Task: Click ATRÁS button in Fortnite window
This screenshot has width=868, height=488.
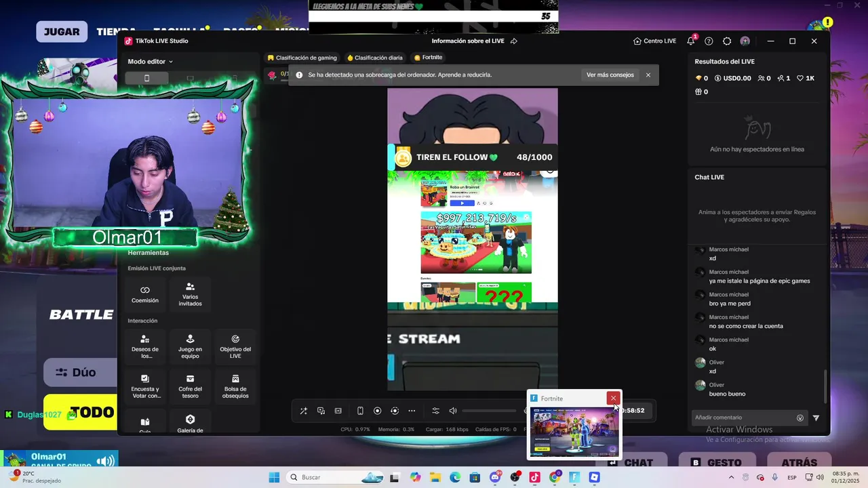Action: click(799, 462)
